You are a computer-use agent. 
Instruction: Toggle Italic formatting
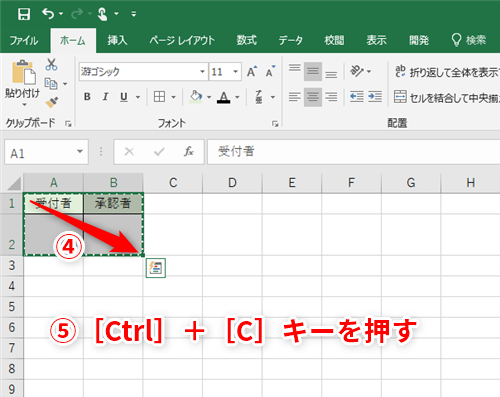105,97
